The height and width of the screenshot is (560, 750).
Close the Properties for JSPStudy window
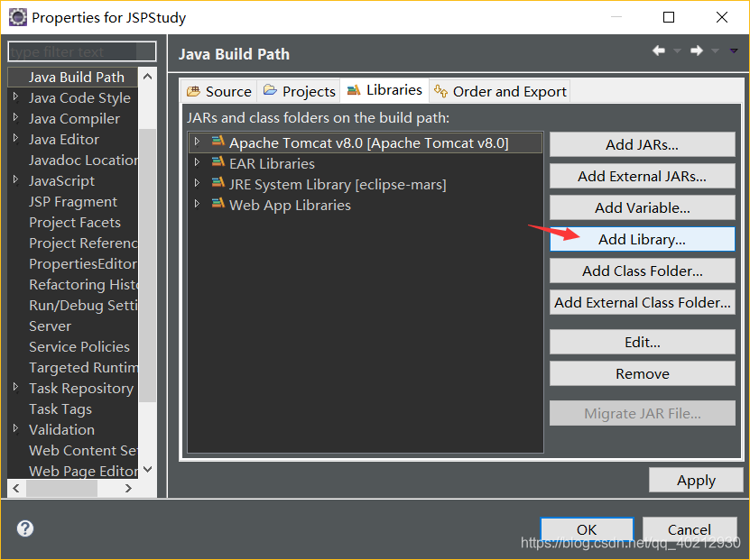point(722,17)
